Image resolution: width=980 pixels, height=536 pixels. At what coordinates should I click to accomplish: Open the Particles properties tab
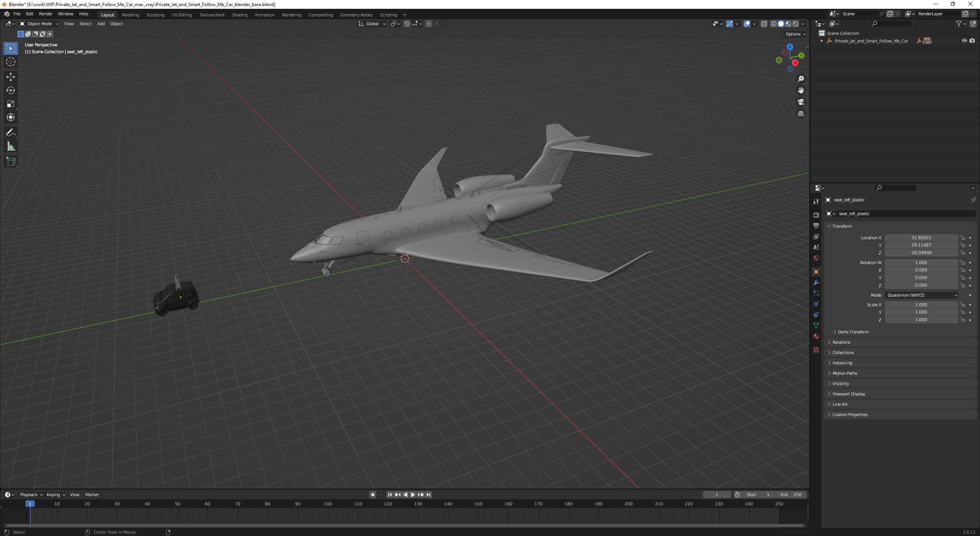point(816,293)
